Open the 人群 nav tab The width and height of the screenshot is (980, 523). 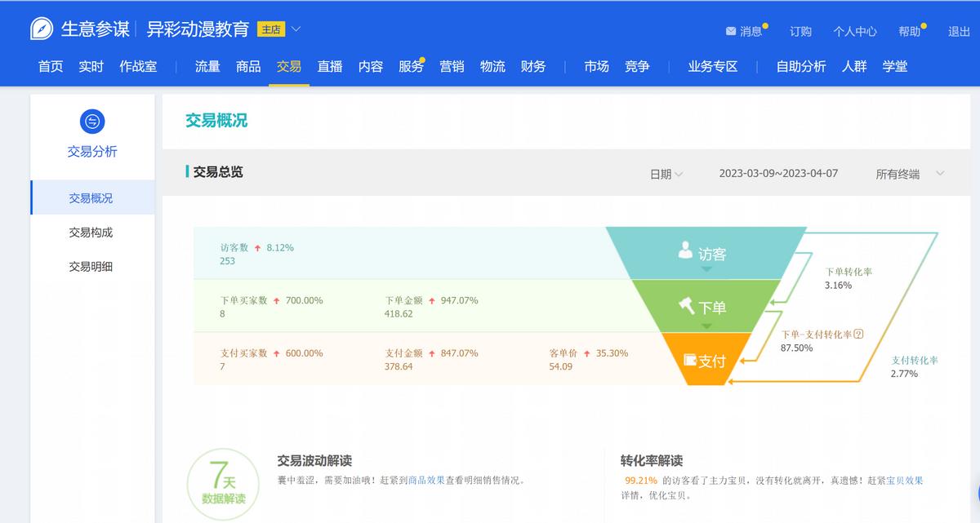click(x=854, y=66)
